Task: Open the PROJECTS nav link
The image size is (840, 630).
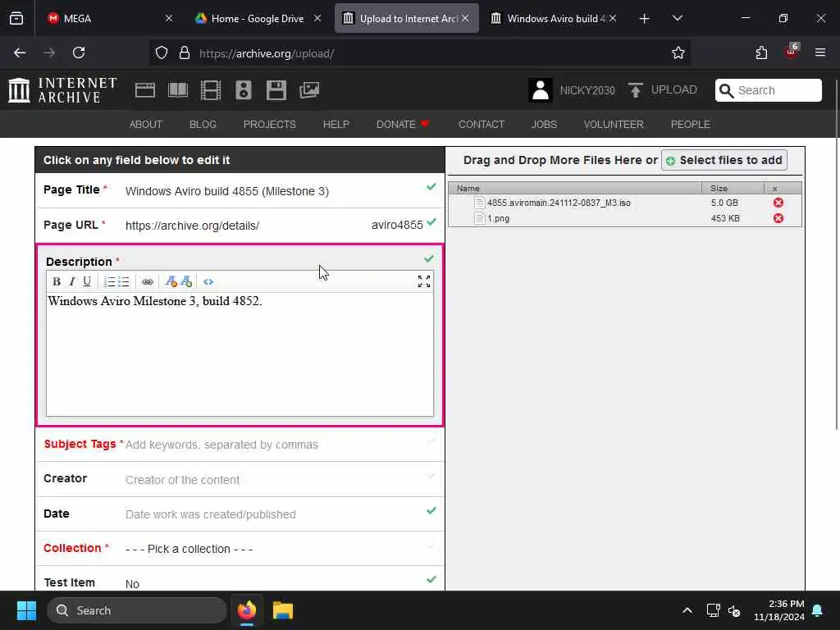Action: (x=269, y=125)
